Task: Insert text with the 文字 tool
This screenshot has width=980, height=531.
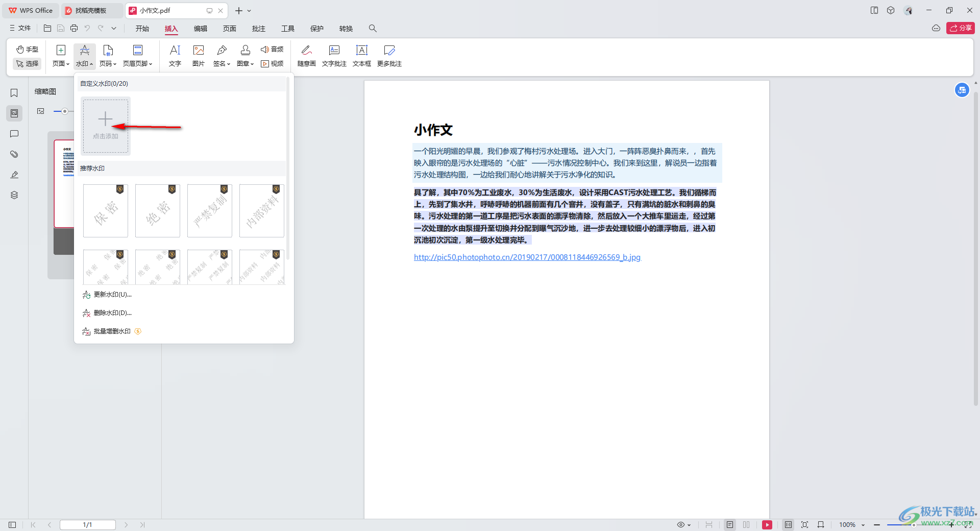Action: pyautogui.click(x=175, y=56)
